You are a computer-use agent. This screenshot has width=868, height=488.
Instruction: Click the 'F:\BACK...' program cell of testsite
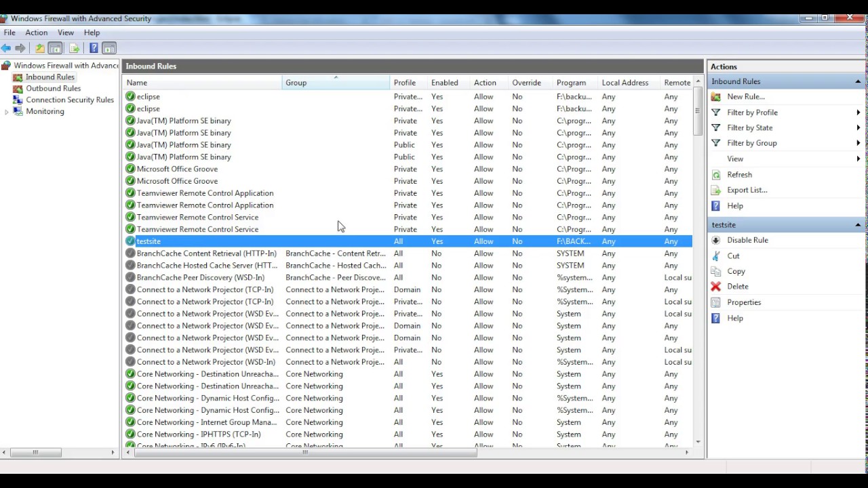pyautogui.click(x=574, y=241)
